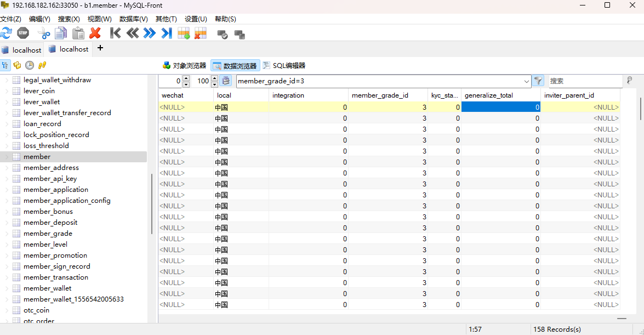Toggle the tree view sidebar icon

(5, 65)
